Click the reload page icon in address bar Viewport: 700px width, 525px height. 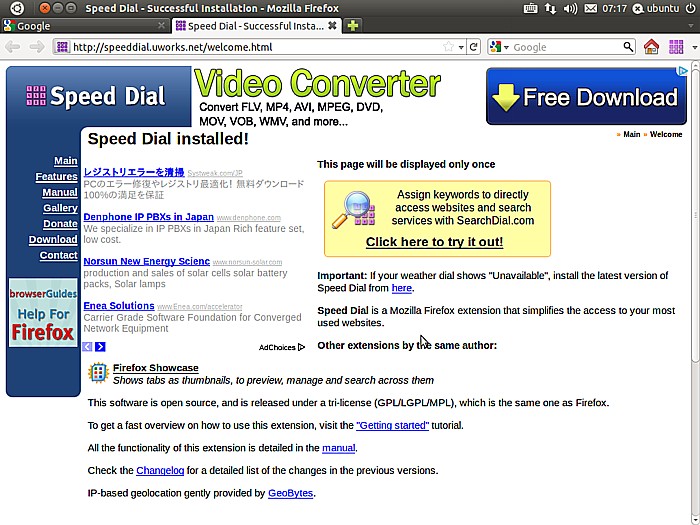pyautogui.click(x=473, y=46)
